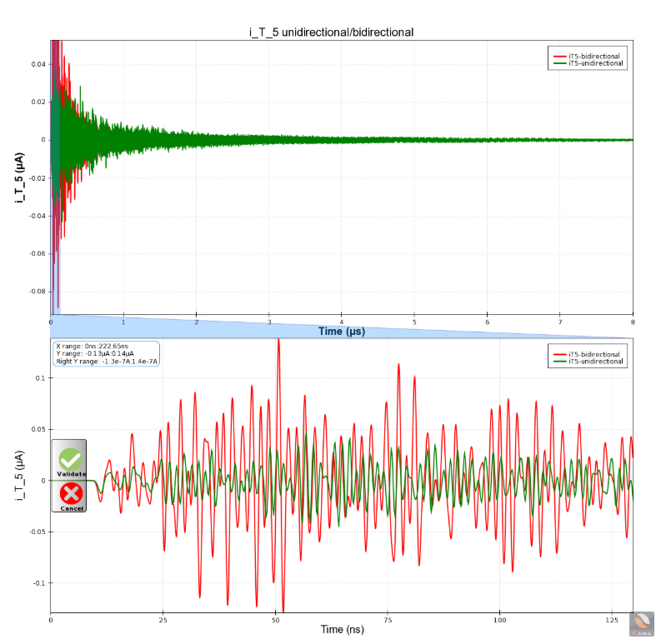Screen dimensions: 656x644
Task: Click the Cancel text label
Action: point(71,508)
